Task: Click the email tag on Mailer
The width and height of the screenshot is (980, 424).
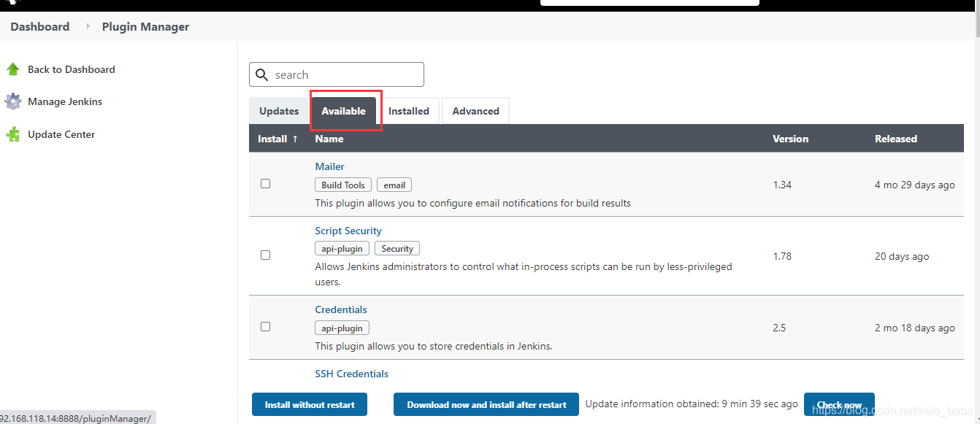Action: (x=394, y=185)
